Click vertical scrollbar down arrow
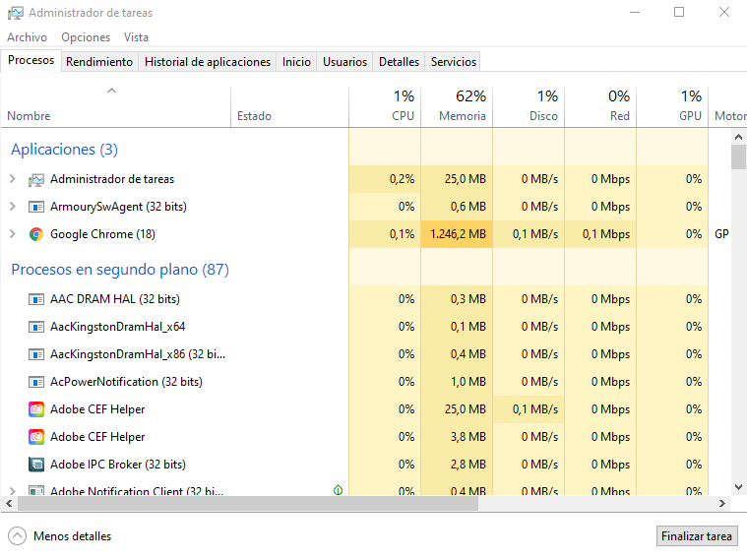Image resolution: width=747 pixels, height=560 pixels. pos(738,487)
